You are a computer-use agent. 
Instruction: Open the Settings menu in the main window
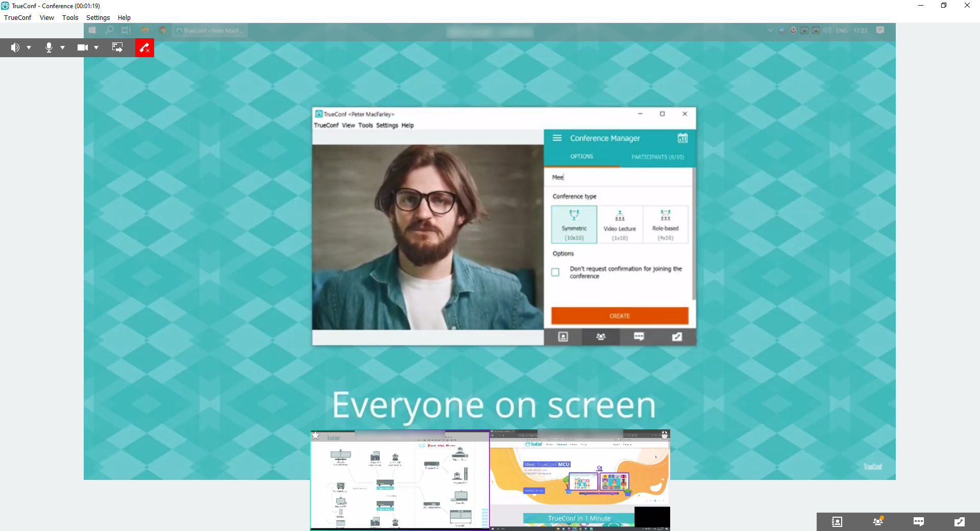coord(98,17)
